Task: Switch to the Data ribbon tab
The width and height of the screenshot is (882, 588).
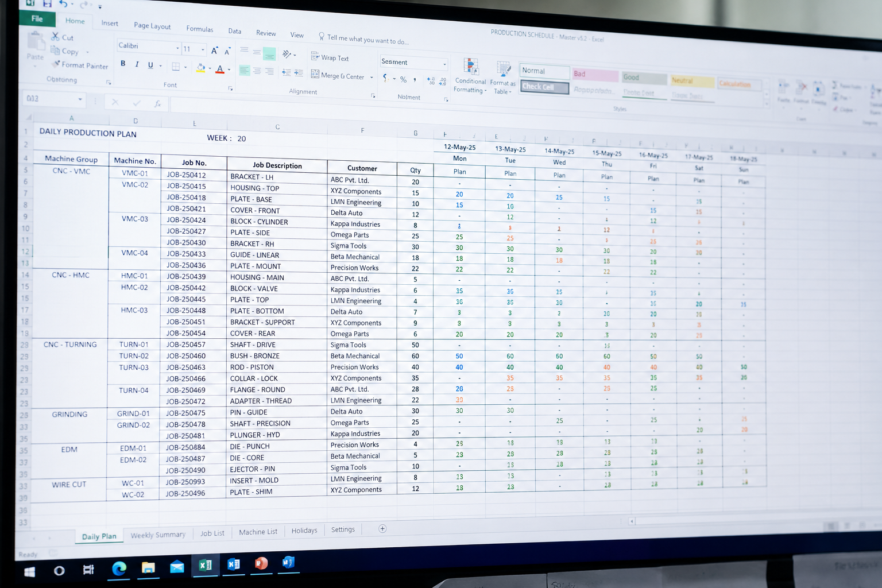Action: tap(235, 31)
